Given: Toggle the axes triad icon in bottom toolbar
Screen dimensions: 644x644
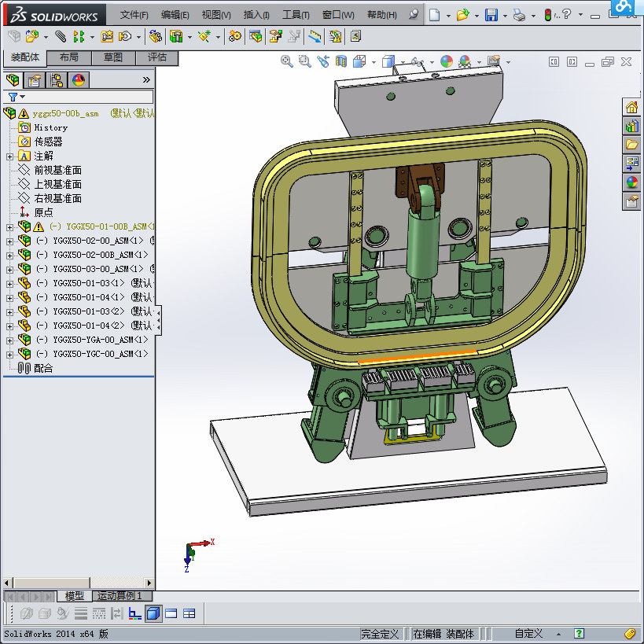Looking at the screenshot, I should point(134,613).
